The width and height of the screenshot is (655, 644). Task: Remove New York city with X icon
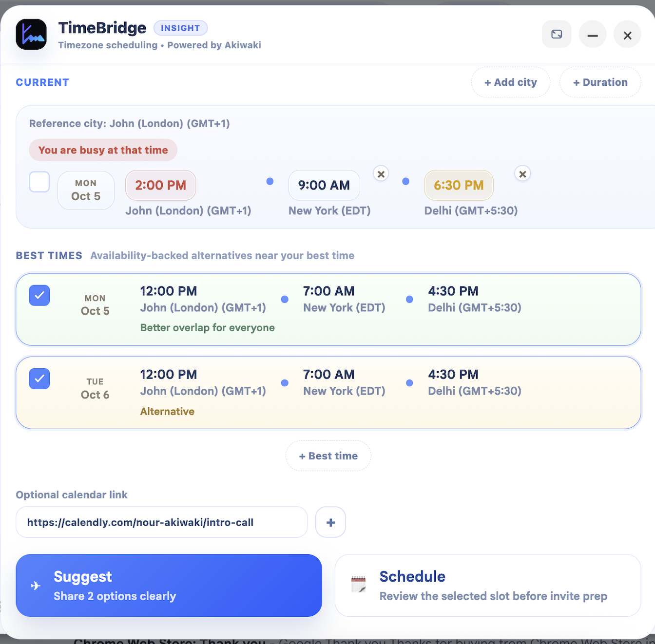point(381,174)
